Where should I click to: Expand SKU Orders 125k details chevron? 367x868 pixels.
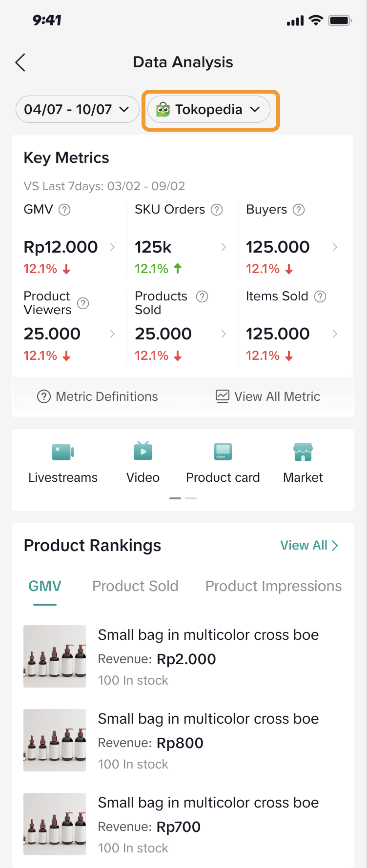point(224,247)
